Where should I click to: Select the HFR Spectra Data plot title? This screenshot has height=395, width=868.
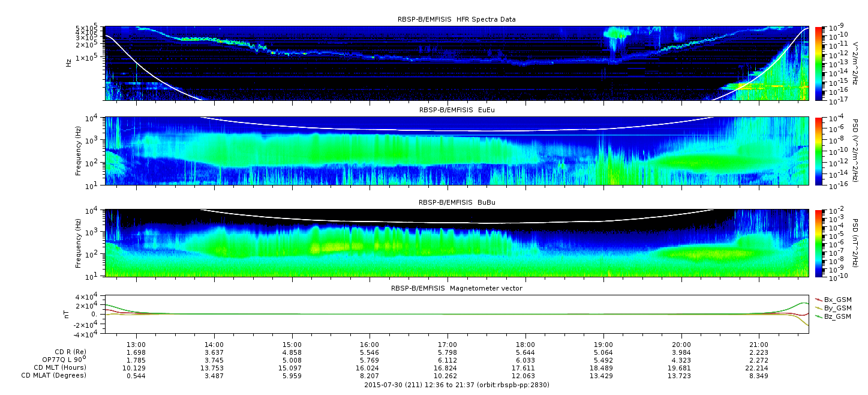456,19
